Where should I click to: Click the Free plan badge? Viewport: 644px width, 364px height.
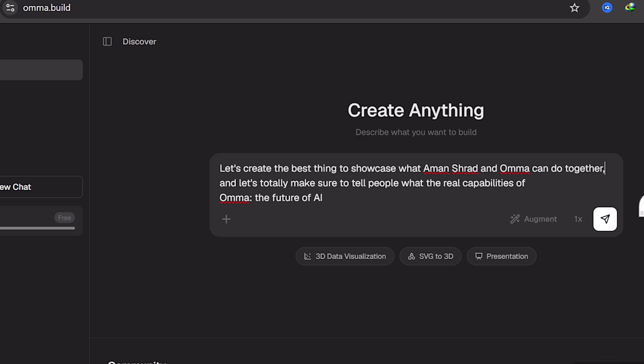click(x=64, y=217)
